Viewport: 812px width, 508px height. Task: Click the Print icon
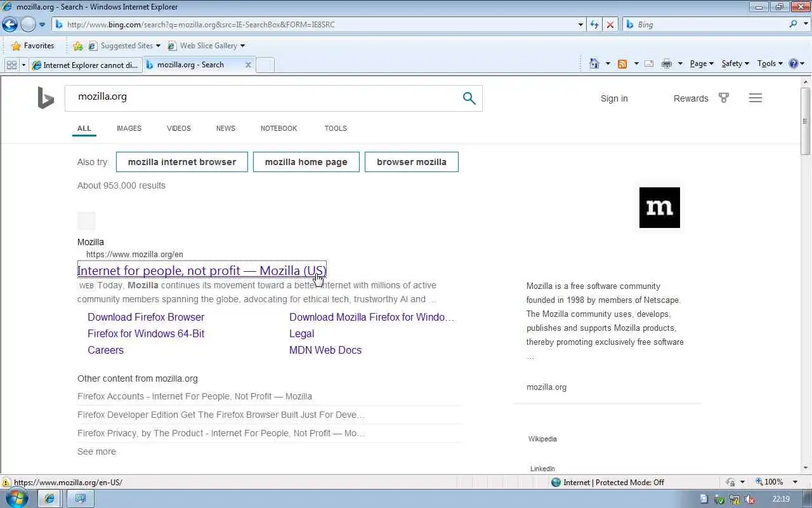[x=666, y=63]
